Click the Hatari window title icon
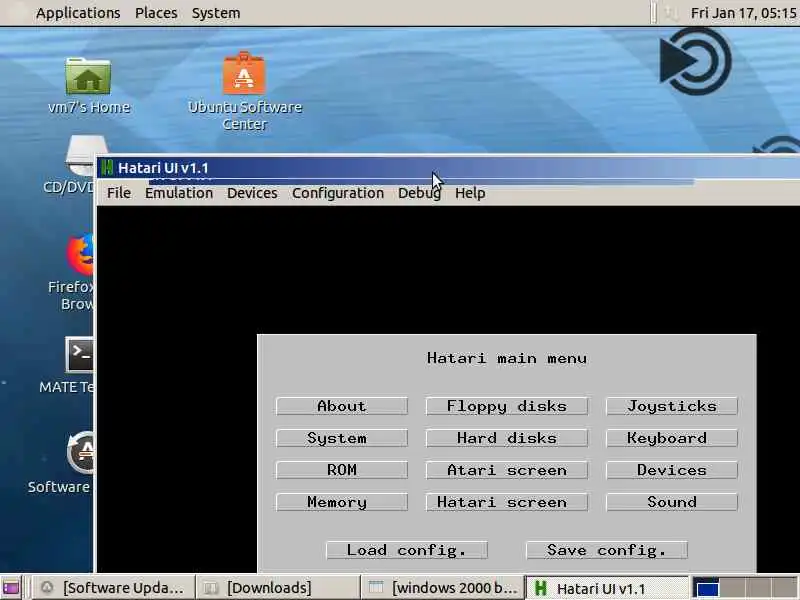This screenshot has height=600, width=800. [107, 168]
